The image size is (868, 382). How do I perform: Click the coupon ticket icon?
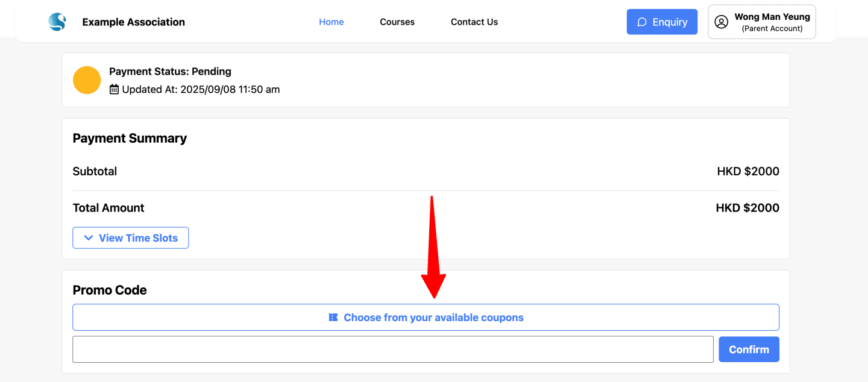[x=333, y=318]
